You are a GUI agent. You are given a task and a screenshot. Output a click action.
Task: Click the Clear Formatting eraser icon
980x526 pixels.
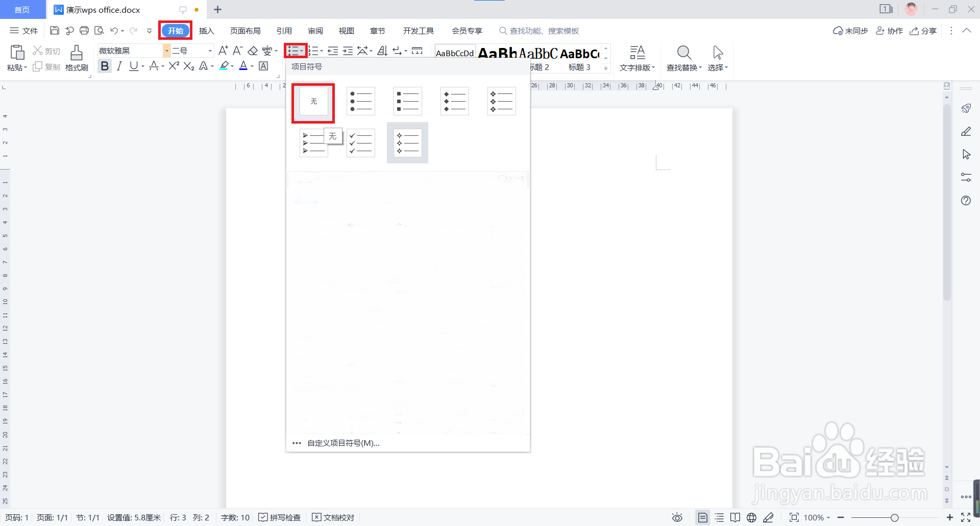pyautogui.click(x=253, y=51)
